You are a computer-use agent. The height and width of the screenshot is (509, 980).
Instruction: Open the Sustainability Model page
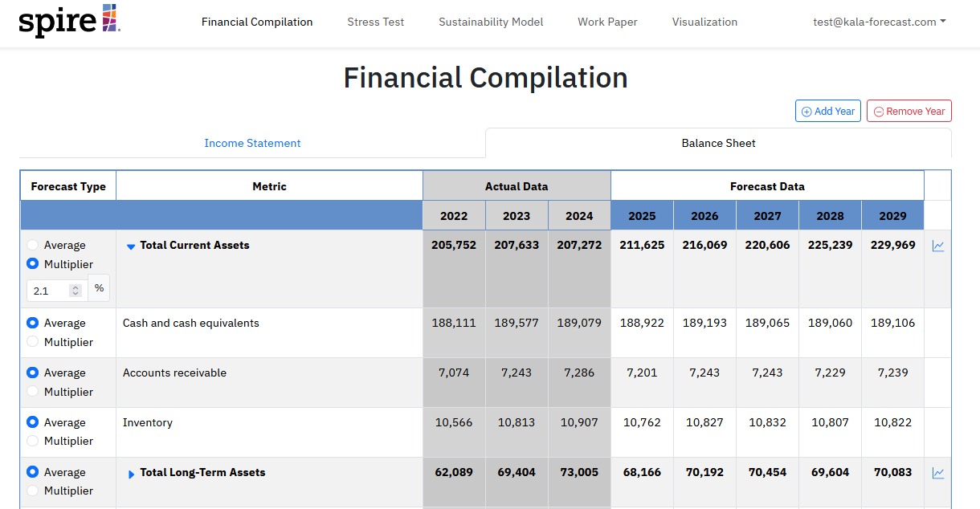(x=491, y=22)
